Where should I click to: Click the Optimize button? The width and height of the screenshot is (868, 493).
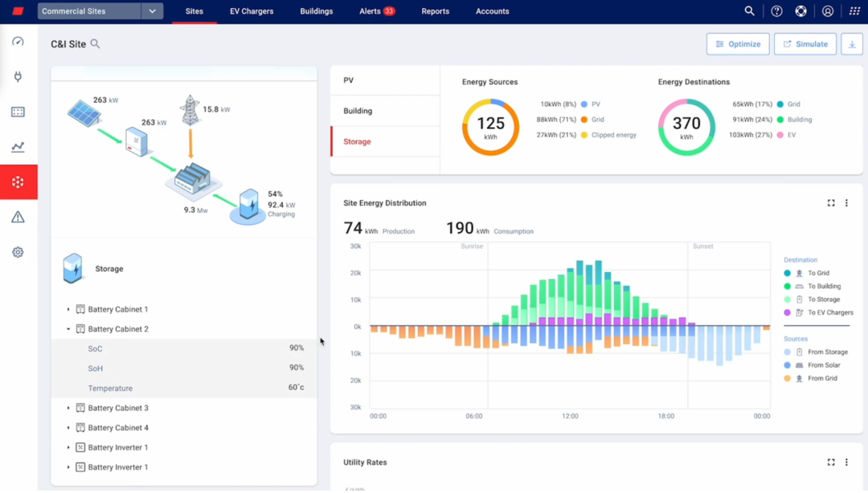click(x=738, y=44)
